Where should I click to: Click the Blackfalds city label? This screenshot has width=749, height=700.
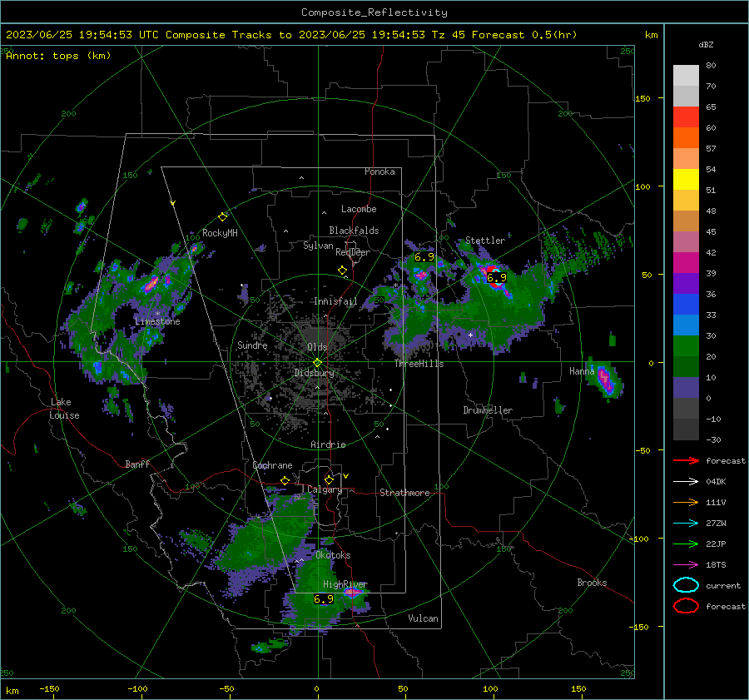[x=354, y=231]
